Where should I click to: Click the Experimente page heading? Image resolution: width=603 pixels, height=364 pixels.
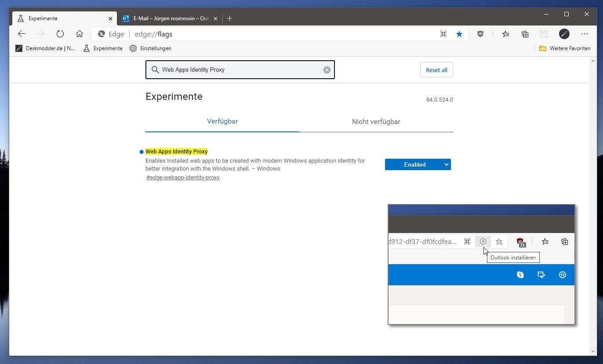click(x=174, y=97)
